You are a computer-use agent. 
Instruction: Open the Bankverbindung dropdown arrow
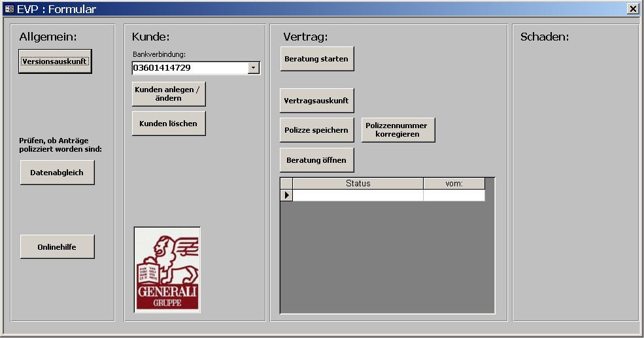254,68
